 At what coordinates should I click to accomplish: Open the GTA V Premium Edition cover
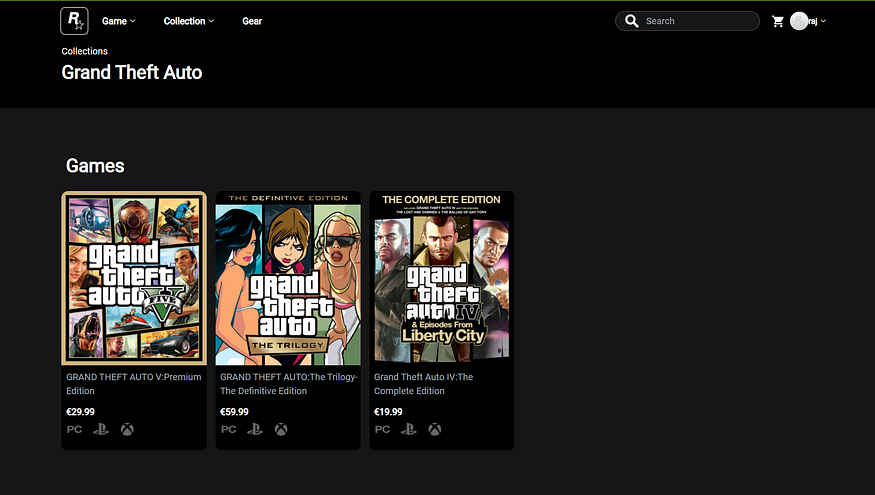(134, 278)
